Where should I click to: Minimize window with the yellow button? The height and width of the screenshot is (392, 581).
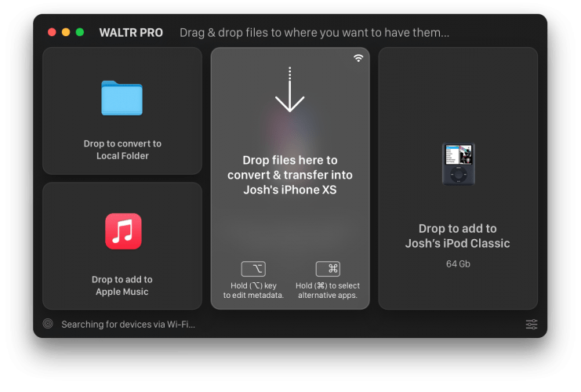click(66, 32)
